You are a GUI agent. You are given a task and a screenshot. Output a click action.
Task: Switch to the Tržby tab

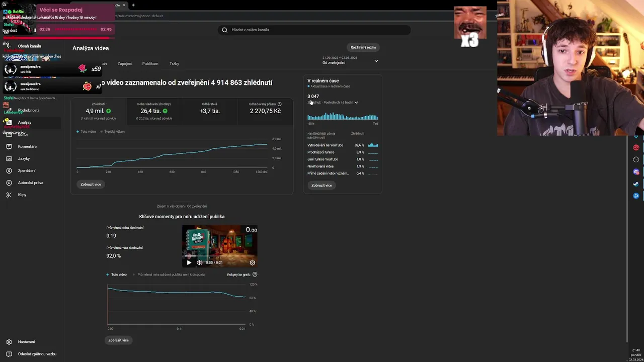[174, 64]
